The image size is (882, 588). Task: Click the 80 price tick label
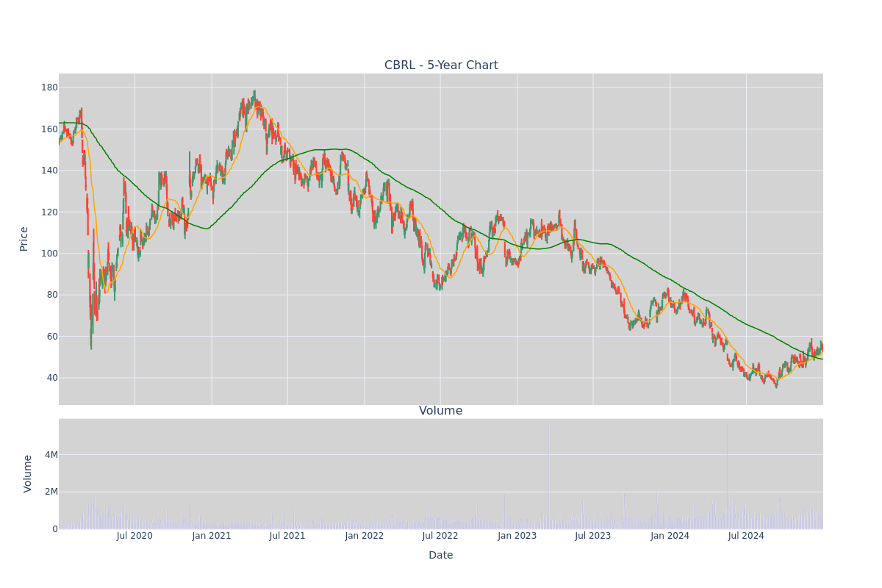click(x=52, y=295)
